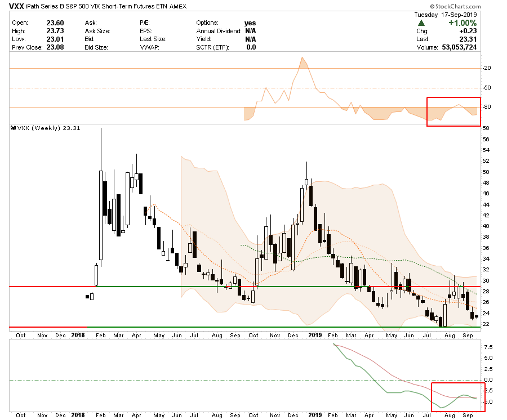Click the SCTR (ETF) value 0.0
507x420 pixels.
251,47
